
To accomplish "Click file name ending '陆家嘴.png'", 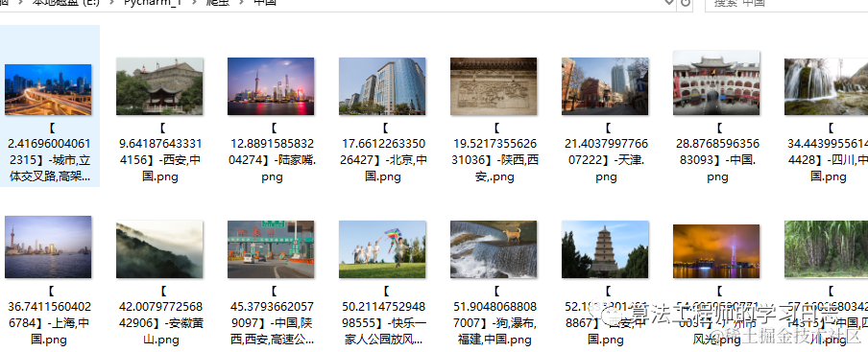I will [272, 153].
